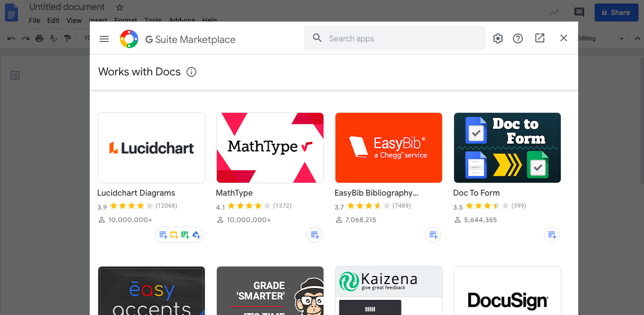Star the Untitled document

click(x=119, y=7)
